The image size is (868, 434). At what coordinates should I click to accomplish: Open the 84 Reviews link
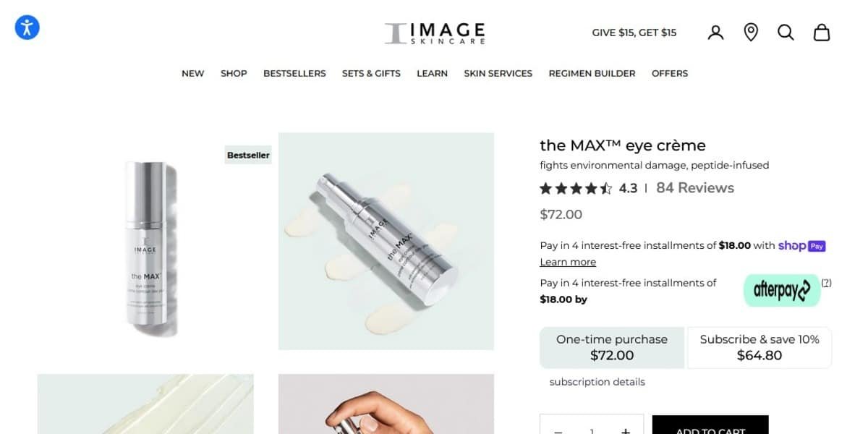pyautogui.click(x=695, y=188)
